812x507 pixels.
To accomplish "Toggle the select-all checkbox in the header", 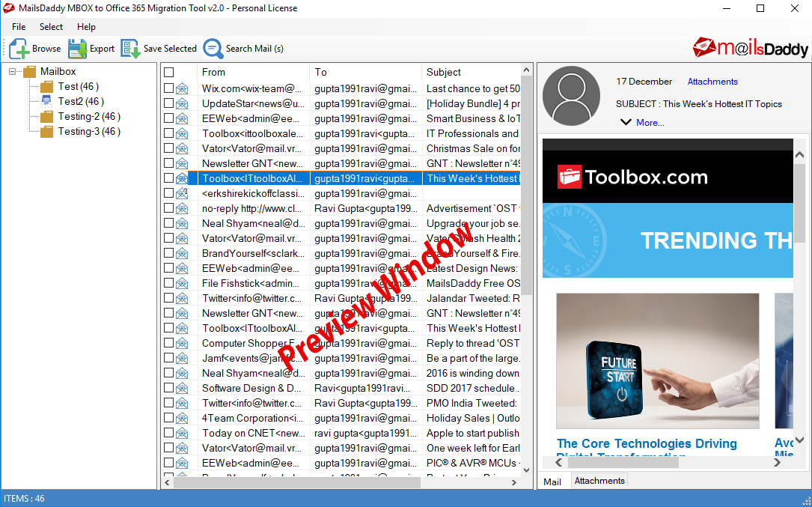I will click(x=169, y=73).
